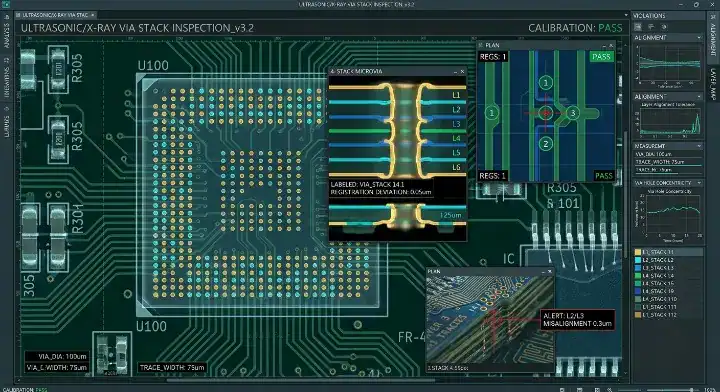The height and width of the screenshot is (392, 720).
Task: Click the icon on the STACK MICROVIA title
Action: [x=333, y=72]
